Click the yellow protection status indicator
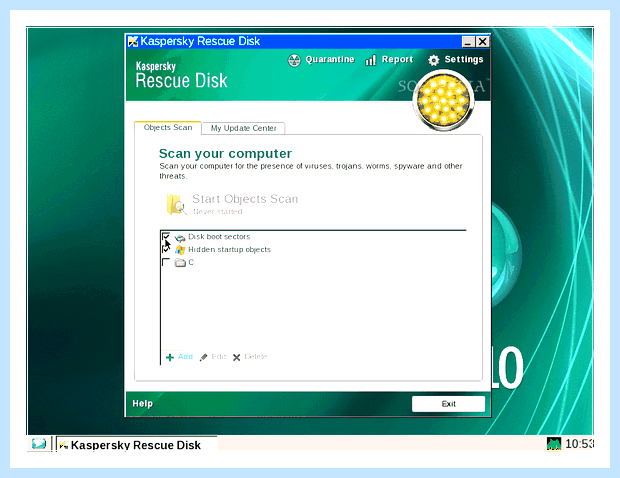620x478 pixels. 444,100
